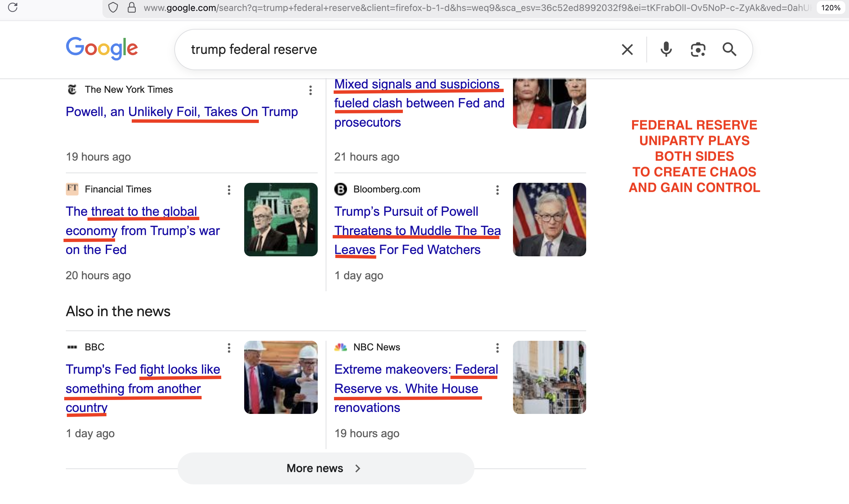
Task: Open Financial Times result three-dot menu
Action: coord(229,190)
